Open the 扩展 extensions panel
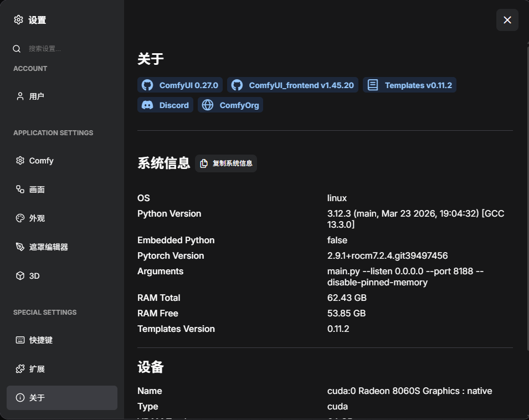529x420 pixels. [62, 369]
